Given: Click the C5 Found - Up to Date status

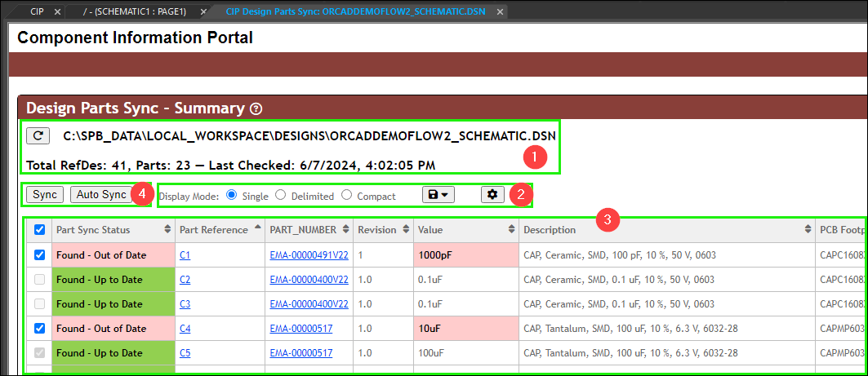Looking at the screenshot, I should coord(113,352).
